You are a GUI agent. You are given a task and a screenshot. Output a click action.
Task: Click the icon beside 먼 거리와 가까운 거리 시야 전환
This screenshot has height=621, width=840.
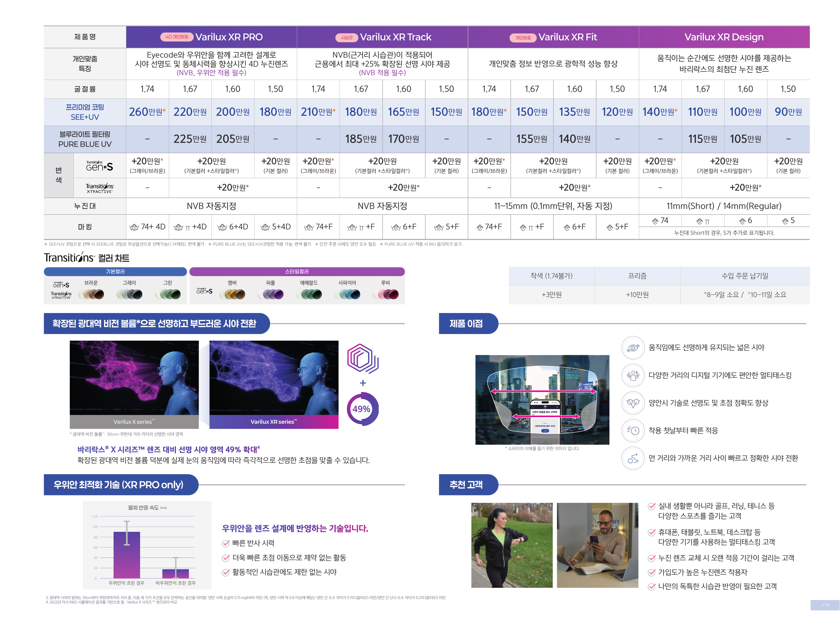(x=633, y=458)
